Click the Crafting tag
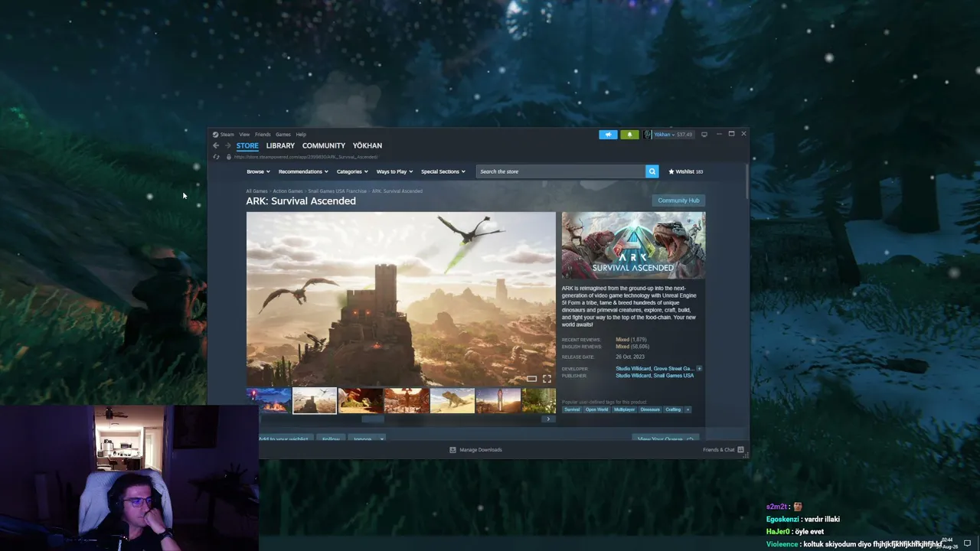980x551 pixels. pyautogui.click(x=673, y=409)
